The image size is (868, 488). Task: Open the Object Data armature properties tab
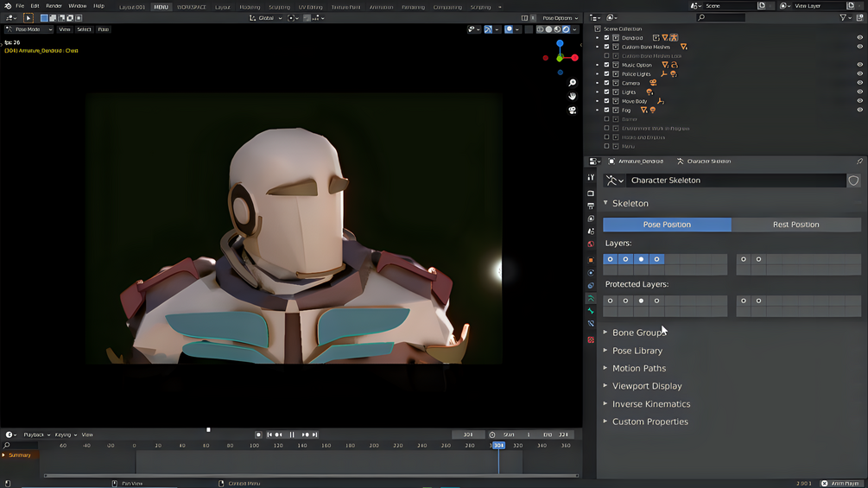pos(591,298)
